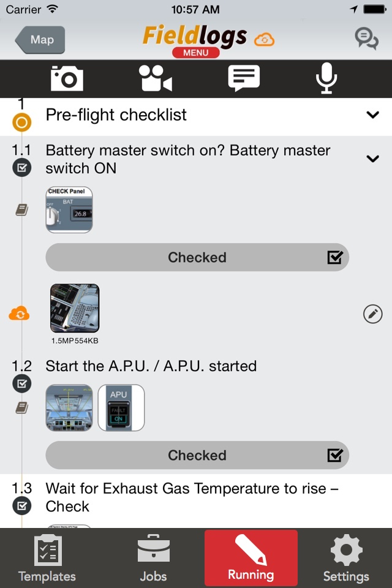Viewport: 392px width, 588px height.
Task: Open the Settings tab
Action: (346, 559)
